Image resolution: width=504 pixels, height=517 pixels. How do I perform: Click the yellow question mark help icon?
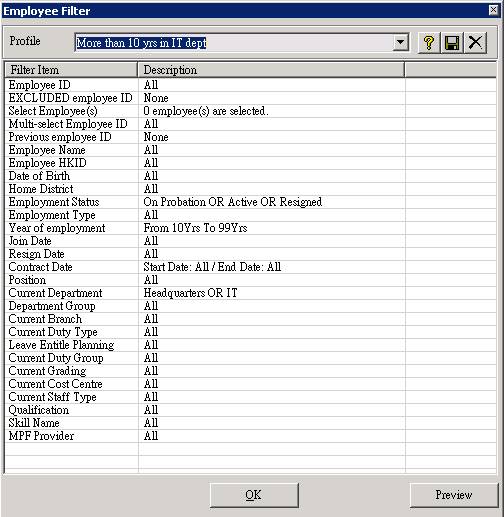point(429,43)
